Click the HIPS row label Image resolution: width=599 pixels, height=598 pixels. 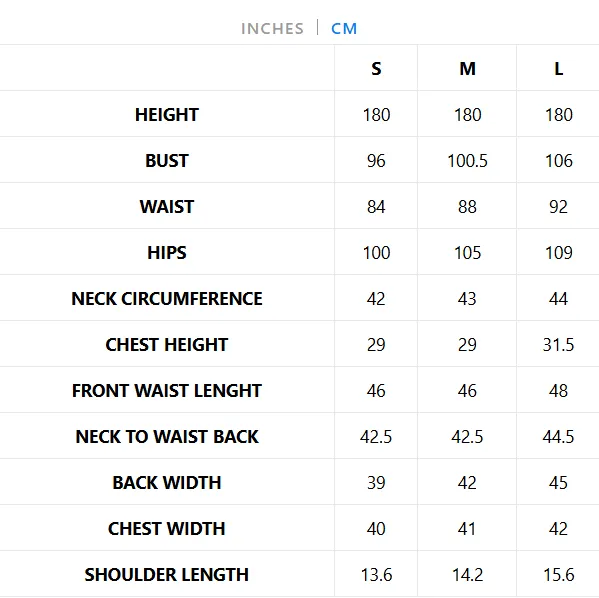click(x=167, y=253)
